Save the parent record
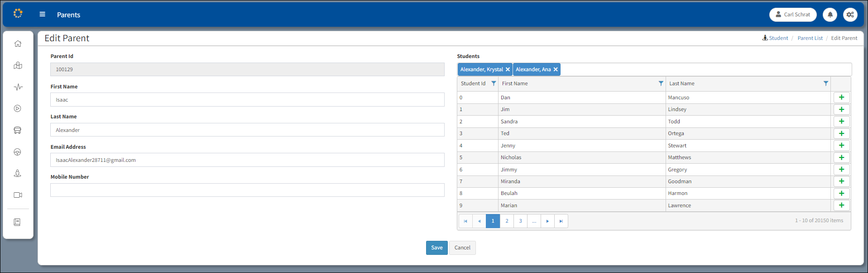868x273 pixels. point(436,248)
